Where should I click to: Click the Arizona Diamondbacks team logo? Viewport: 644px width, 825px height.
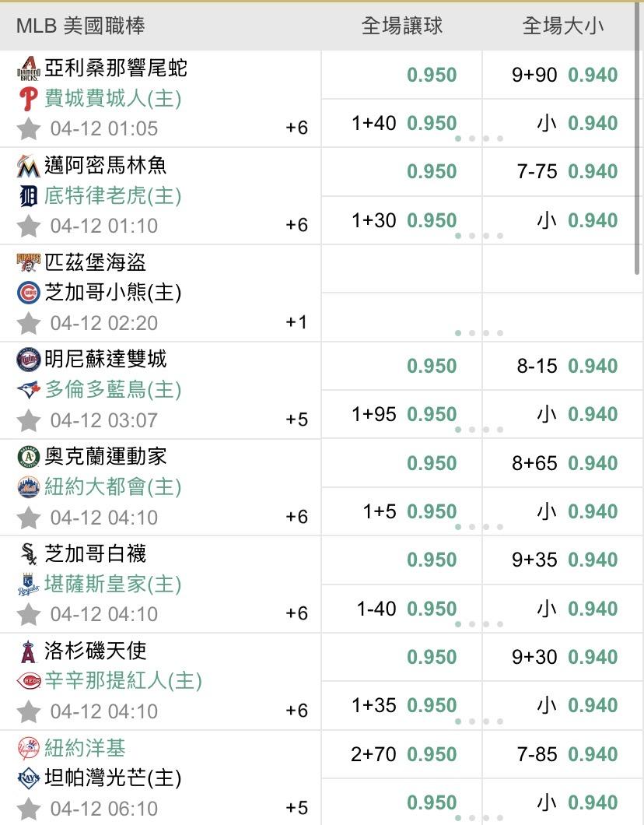28,68
